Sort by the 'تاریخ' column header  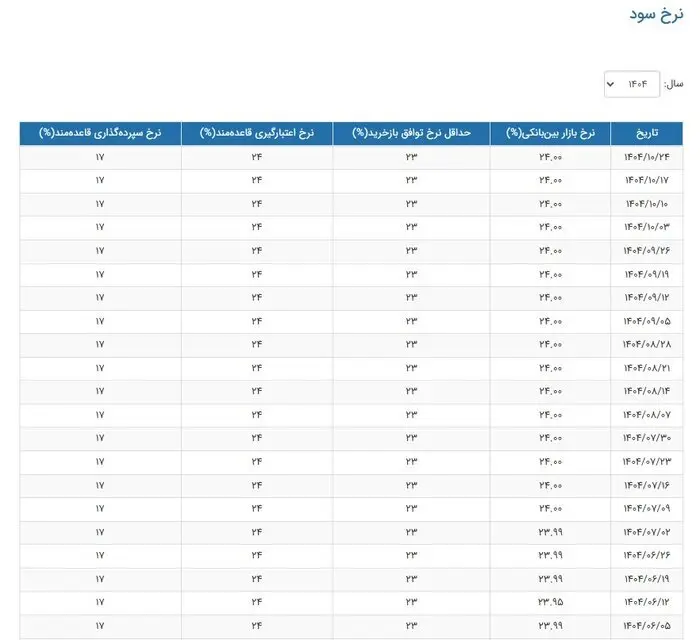(648, 133)
